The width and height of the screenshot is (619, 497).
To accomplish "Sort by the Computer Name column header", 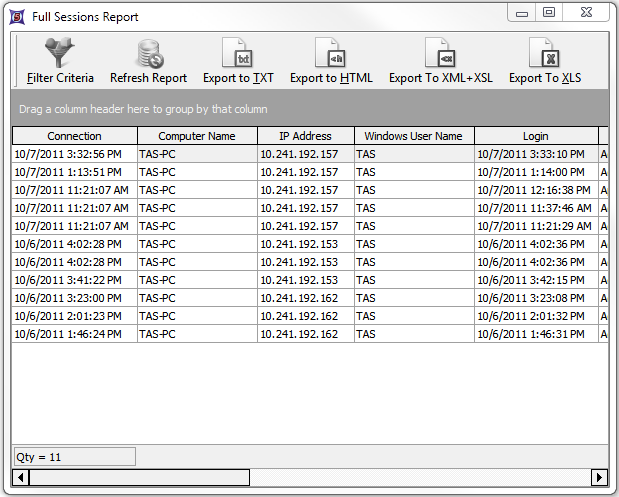I will 197,136.
